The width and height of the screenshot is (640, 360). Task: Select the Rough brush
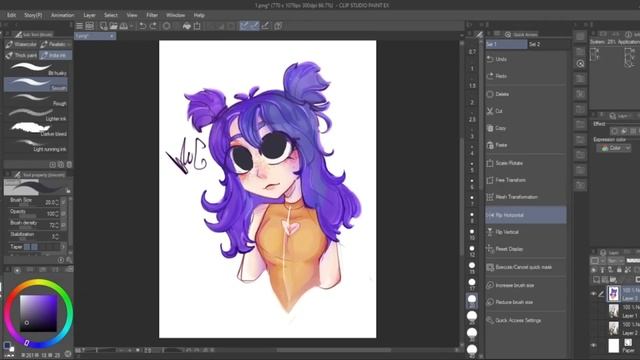click(x=36, y=99)
